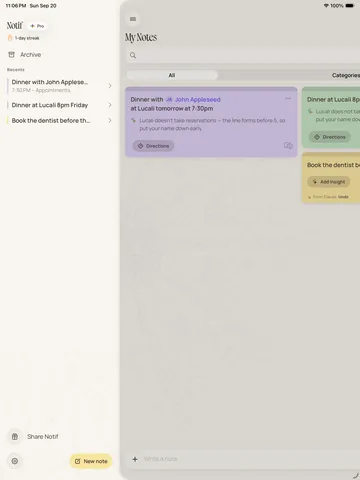Select the All tab
This screenshot has height=480, width=360.
(x=172, y=75)
